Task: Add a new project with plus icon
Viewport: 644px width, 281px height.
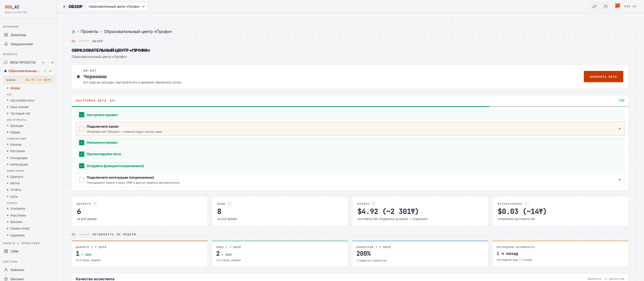Action: point(53,62)
